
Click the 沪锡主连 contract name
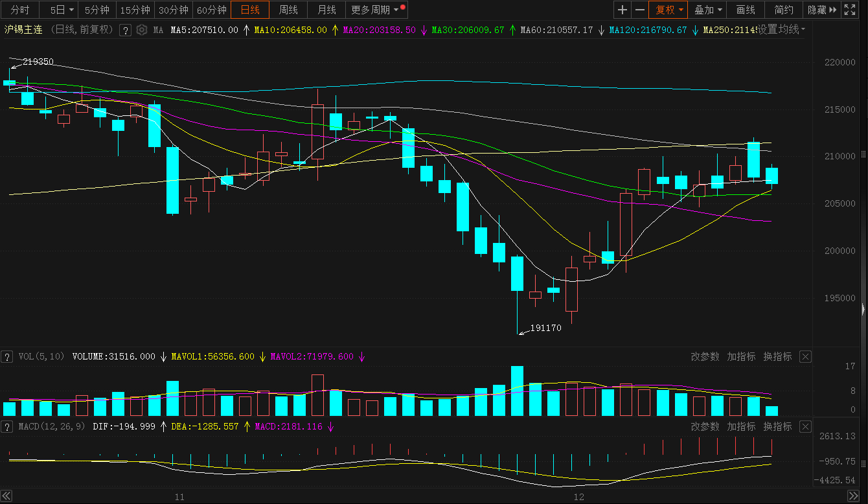pos(23,30)
